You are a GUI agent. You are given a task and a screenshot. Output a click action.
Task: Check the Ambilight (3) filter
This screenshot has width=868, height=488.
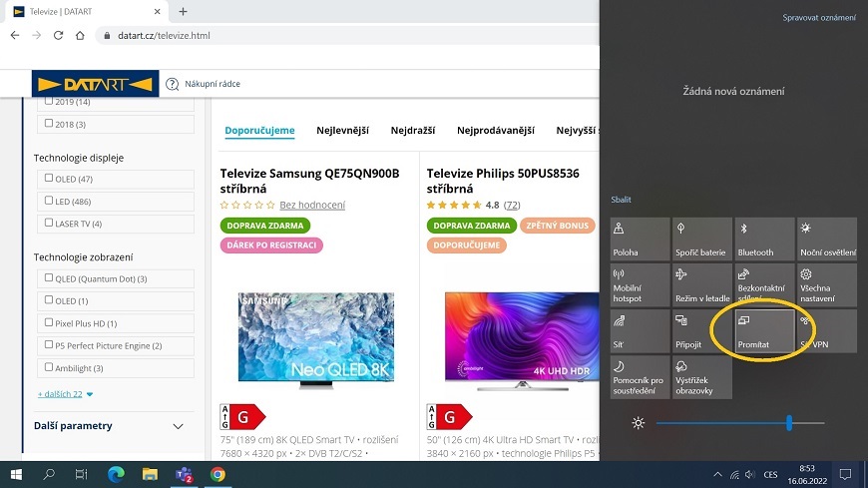coord(49,366)
